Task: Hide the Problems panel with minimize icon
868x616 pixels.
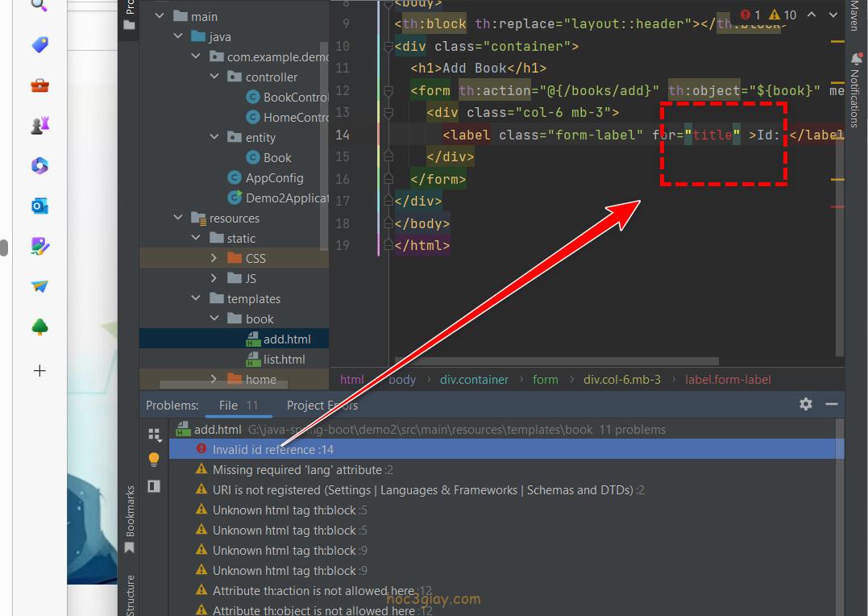Action: 832,404
